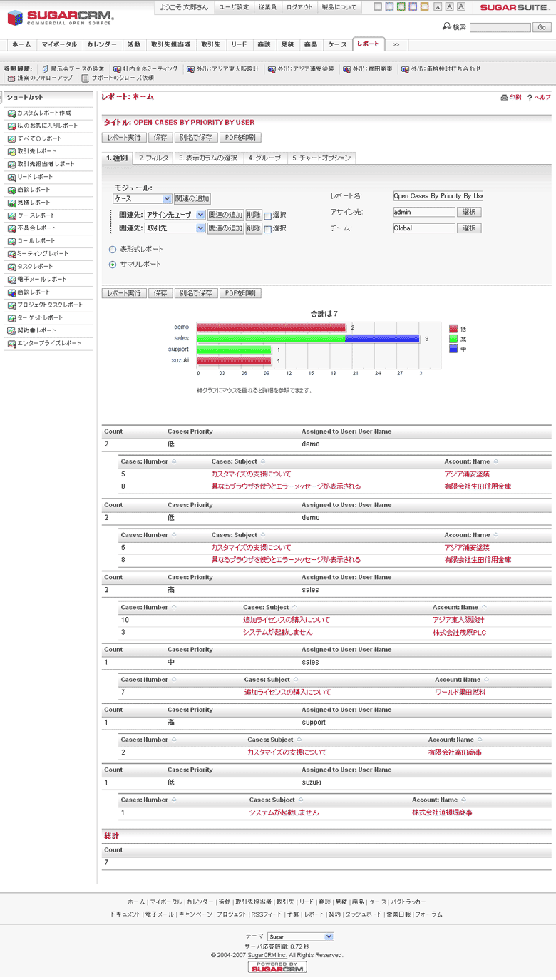Click the レポート名 input field
The image size is (556, 980).
(x=438, y=195)
